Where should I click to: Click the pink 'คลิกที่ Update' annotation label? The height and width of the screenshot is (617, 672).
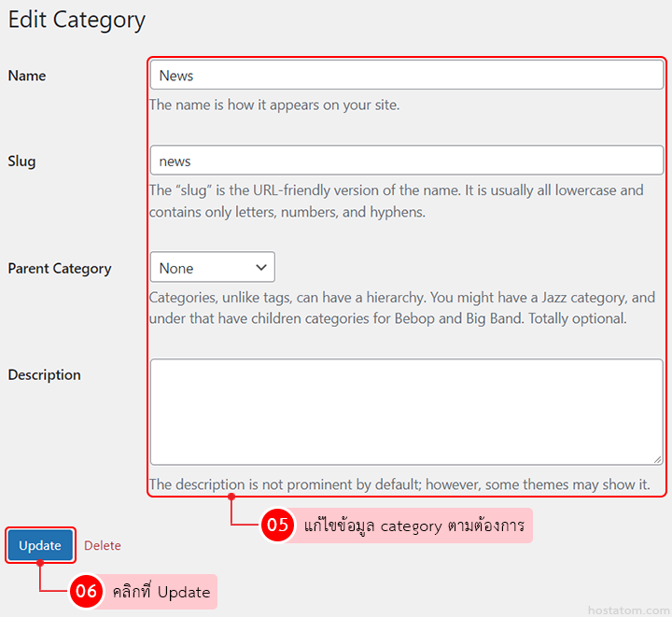pos(161,592)
